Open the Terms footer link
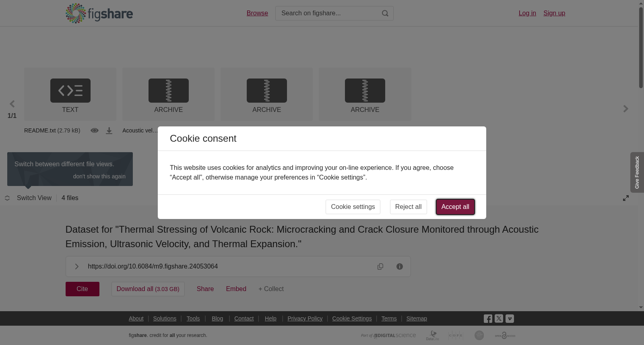Screen dimensions: 644x345 click(x=389, y=318)
